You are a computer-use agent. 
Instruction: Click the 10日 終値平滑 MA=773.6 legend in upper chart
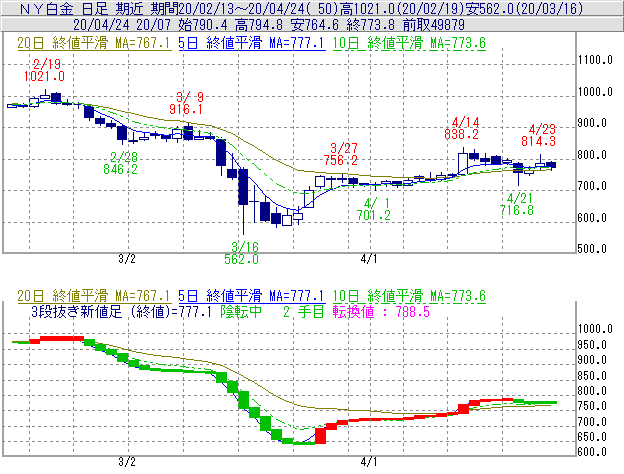pyautogui.click(x=409, y=43)
